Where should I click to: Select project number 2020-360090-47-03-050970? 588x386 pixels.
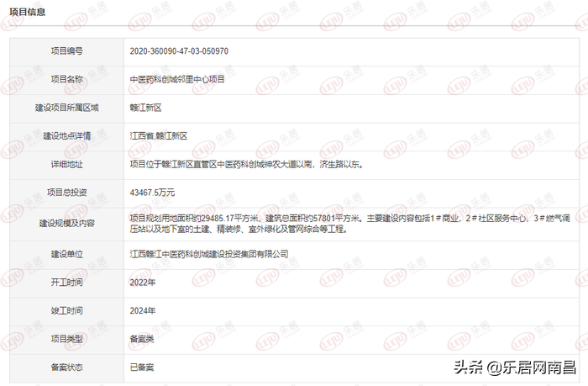point(179,51)
